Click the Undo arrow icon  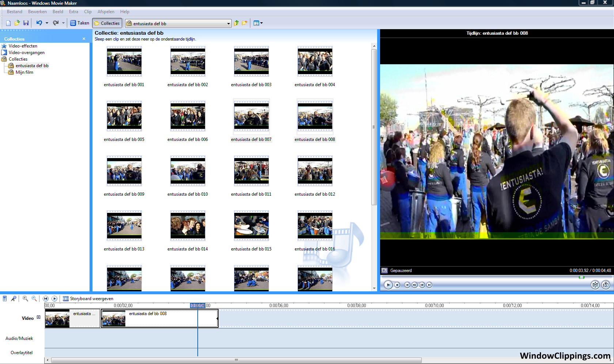click(x=39, y=23)
